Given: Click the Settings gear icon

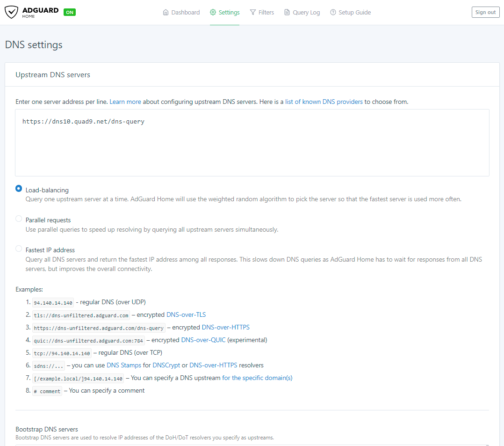Looking at the screenshot, I should pos(213,13).
